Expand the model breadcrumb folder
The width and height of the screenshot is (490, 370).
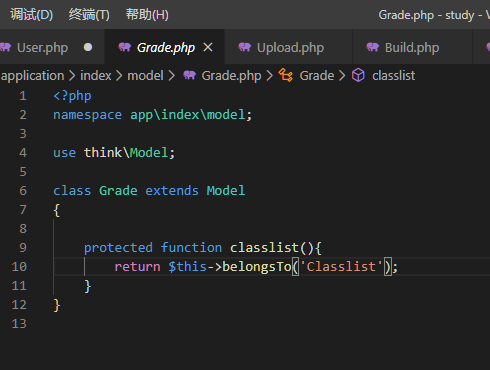146,76
